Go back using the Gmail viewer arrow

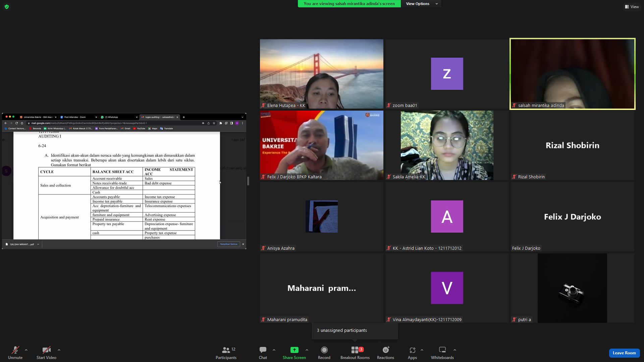coord(4,140)
